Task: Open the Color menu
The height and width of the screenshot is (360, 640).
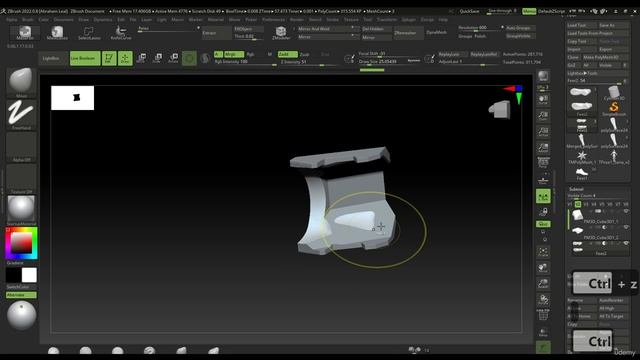Action: (44, 20)
